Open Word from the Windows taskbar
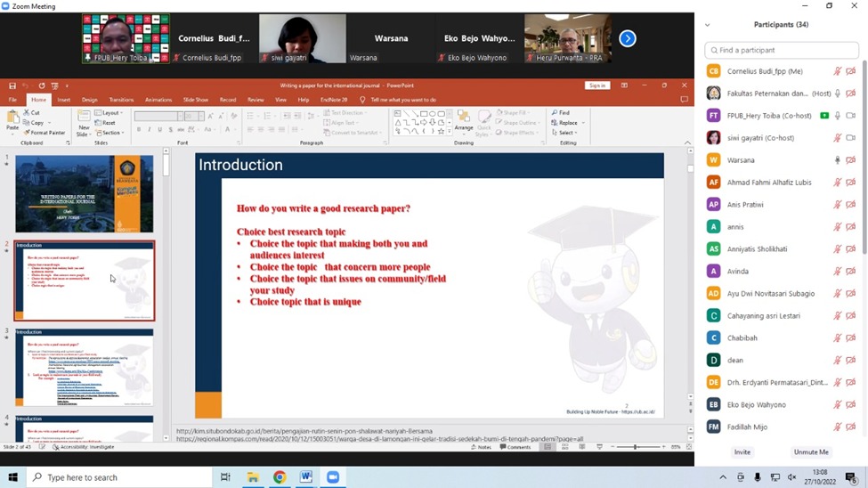The height and width of the screenshot is (488, 868). pos(306,477)
